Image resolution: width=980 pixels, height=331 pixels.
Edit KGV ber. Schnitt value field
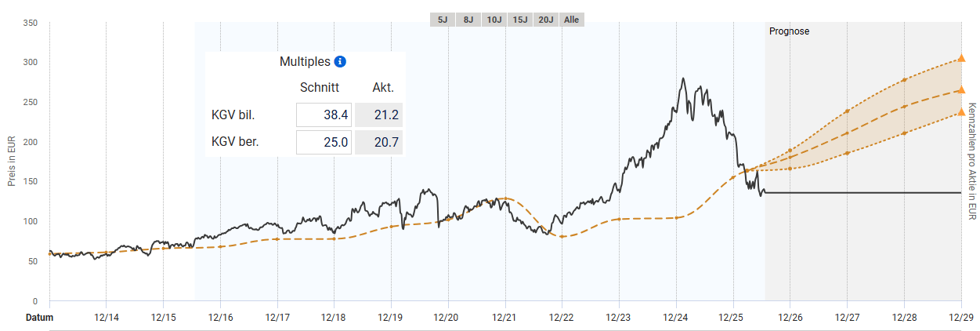[x=324, y=143]
